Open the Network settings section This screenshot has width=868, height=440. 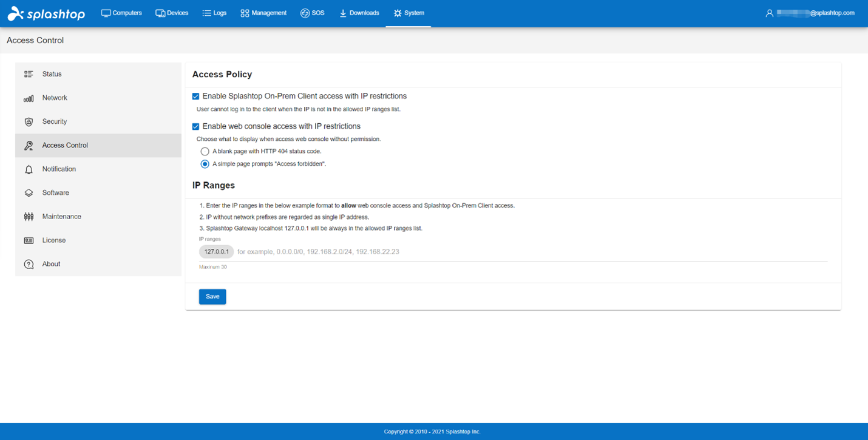98,98
